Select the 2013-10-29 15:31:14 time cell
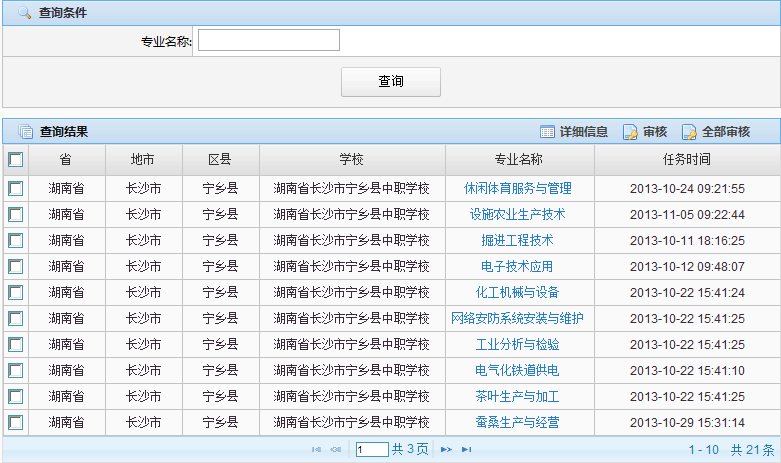Image resolution: width=781 pixels, height=463 pixels. coord(687,422)
